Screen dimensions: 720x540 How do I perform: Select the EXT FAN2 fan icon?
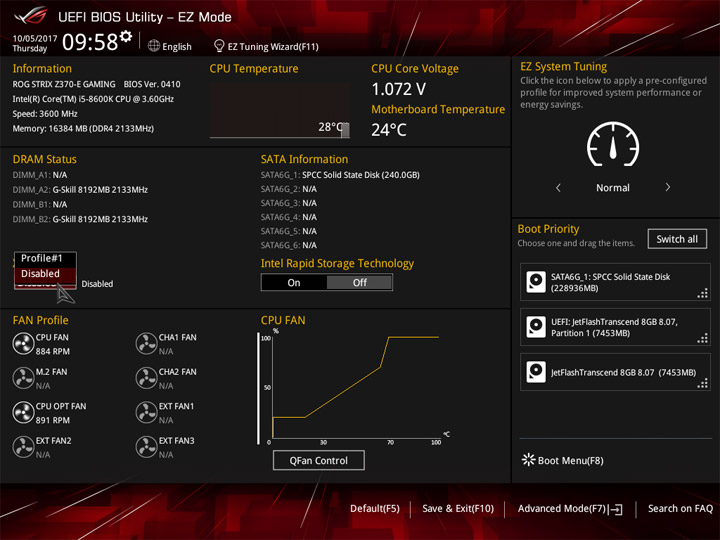tap(23, 447)
